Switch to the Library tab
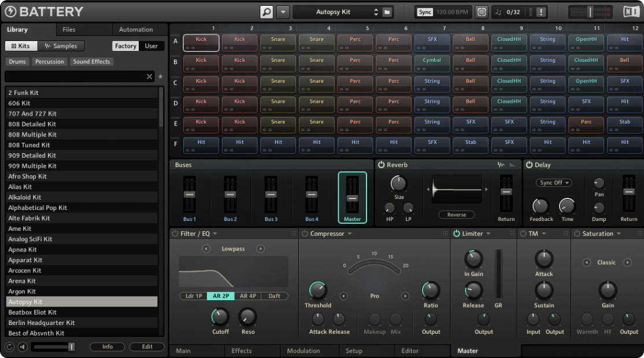This screenshot has height=358, width=644. [x=17, y=29]
